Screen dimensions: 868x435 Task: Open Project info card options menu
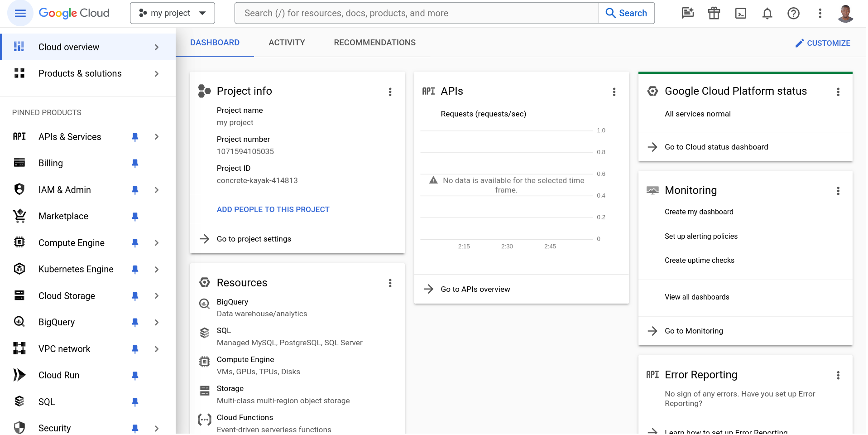[x=390, y=92]
